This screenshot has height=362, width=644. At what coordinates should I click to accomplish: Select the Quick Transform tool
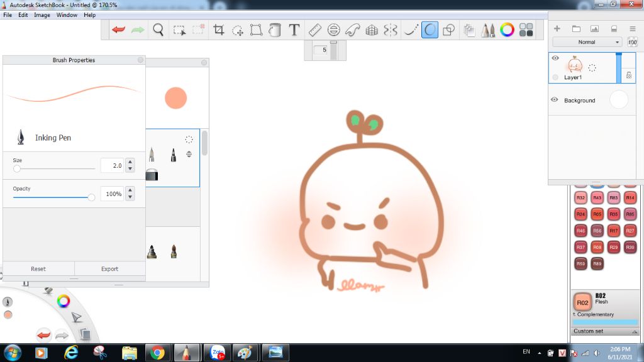pos(237,30)
